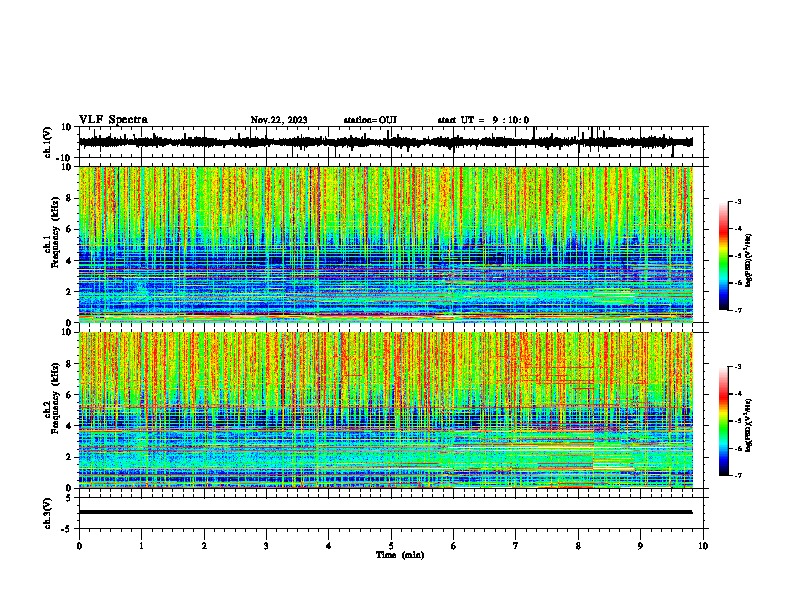Click the time axis tick label "4"

pyautogui.click(x=329, y=546)
